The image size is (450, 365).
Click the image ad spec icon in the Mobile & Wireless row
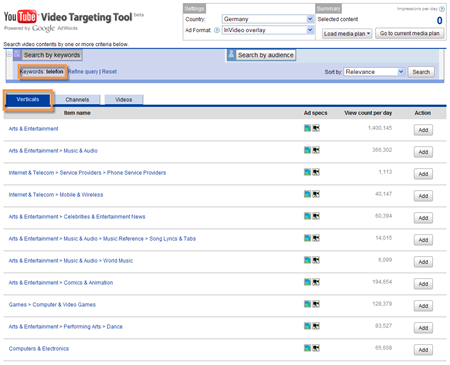307,194
